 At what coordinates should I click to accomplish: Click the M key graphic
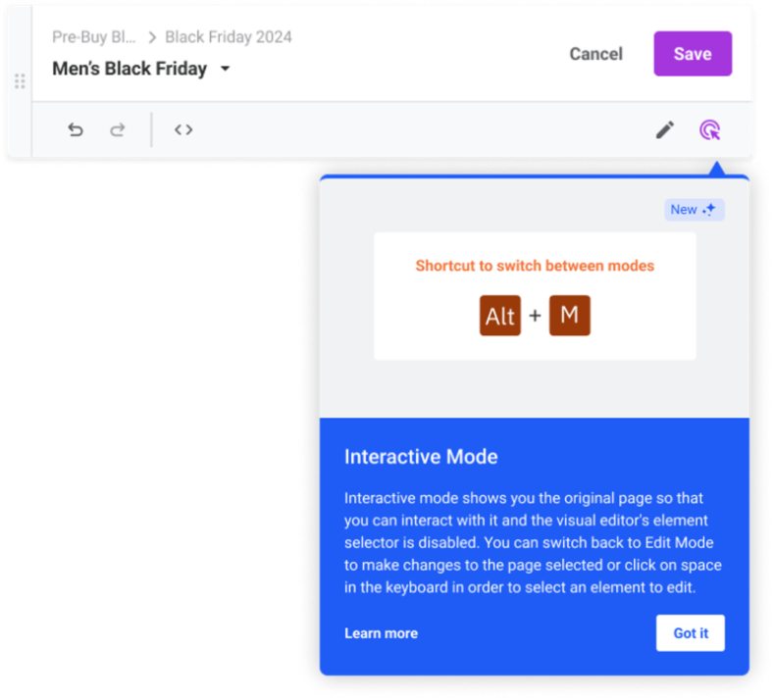[570, 316]
